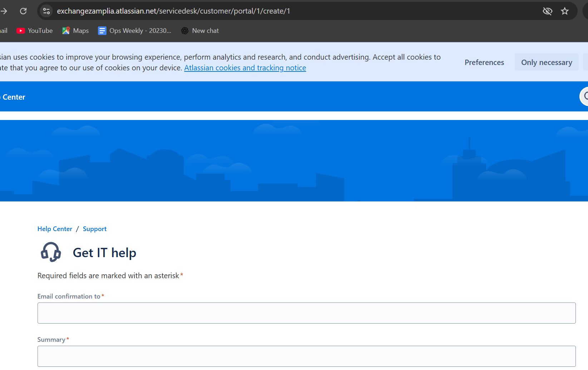This screenshot has width=588, height=370.
Task: Click the Help Center title in blue header
Action: [x=14, y=97]
